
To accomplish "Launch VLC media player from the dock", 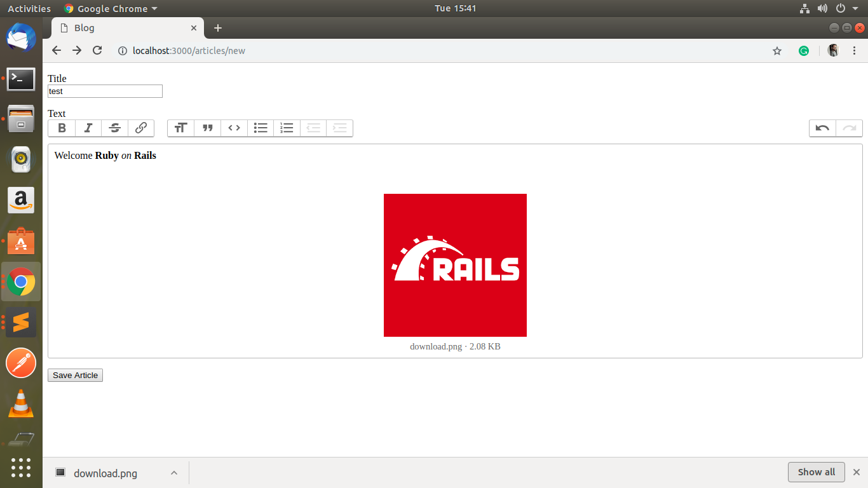I will (21, 403).
